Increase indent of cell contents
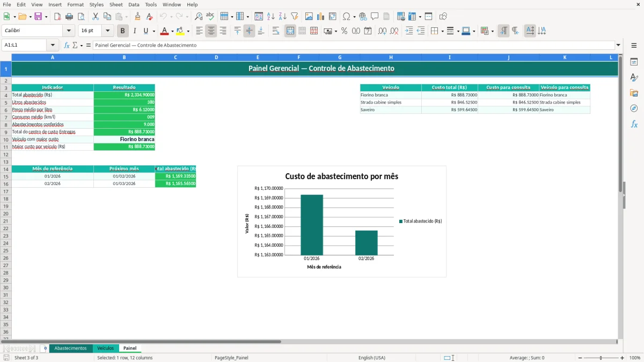 point(409,31)
